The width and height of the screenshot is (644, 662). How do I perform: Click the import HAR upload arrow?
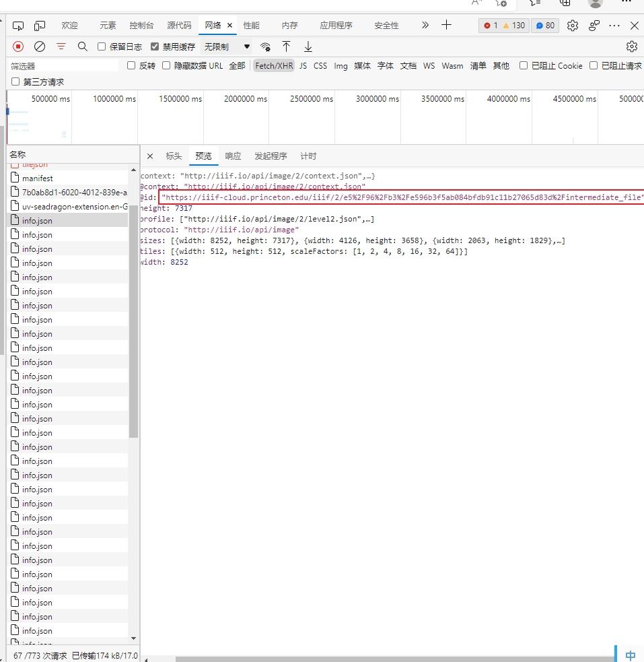287,46
